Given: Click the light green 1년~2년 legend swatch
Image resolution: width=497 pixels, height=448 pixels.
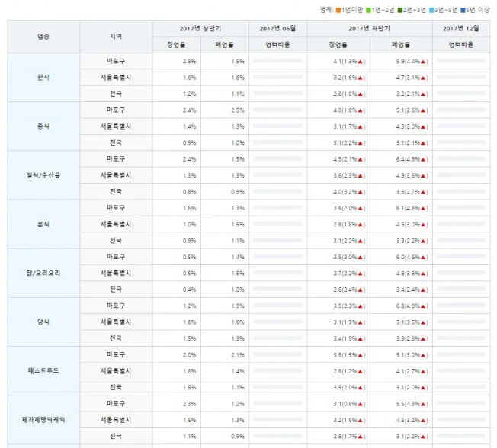Looking at the screenshot, I should (368, 11).
